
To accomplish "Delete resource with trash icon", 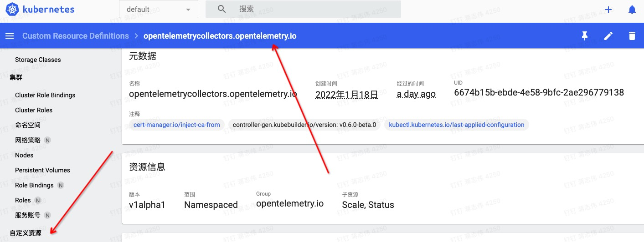I will tap(632, 36).
